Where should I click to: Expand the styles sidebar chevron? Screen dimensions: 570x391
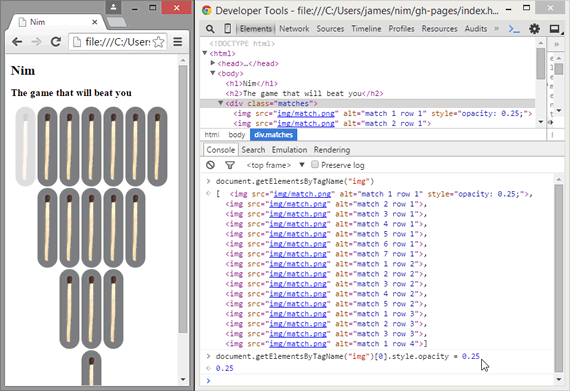(557, 44)
